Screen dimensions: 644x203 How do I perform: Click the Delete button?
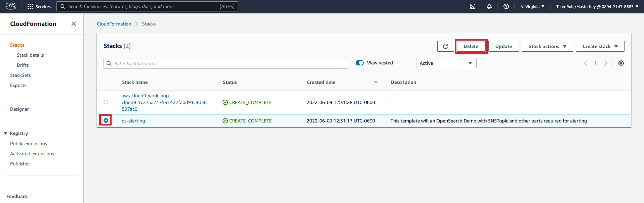tap(471, 46)
